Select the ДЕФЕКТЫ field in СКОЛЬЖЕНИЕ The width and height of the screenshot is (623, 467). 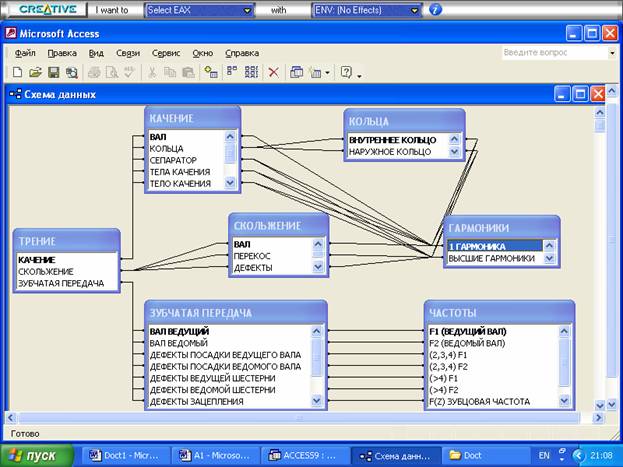pos(273,267)
